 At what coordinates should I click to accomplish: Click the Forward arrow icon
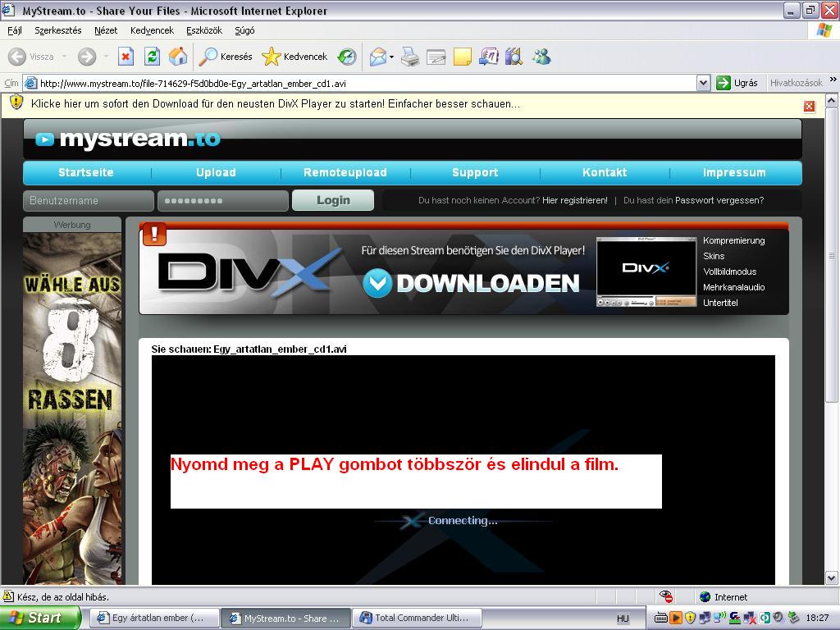(x=87, y=57)
